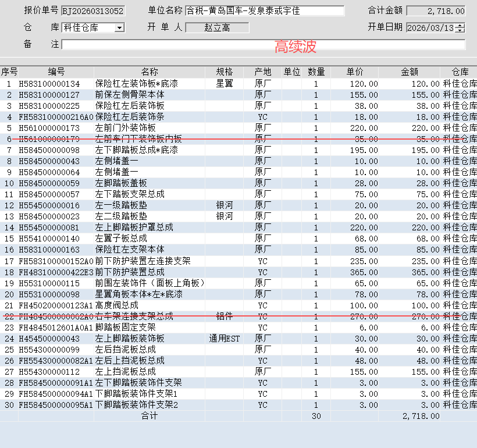
Task: Click the 开单日期 up spinner arrow
Action: (461, 25)
